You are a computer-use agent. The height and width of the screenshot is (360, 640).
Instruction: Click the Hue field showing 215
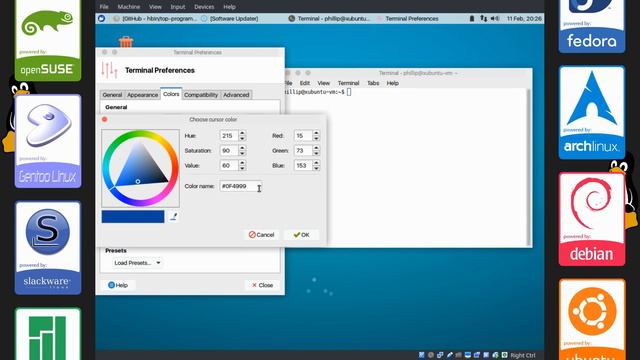tap(229, 136)
